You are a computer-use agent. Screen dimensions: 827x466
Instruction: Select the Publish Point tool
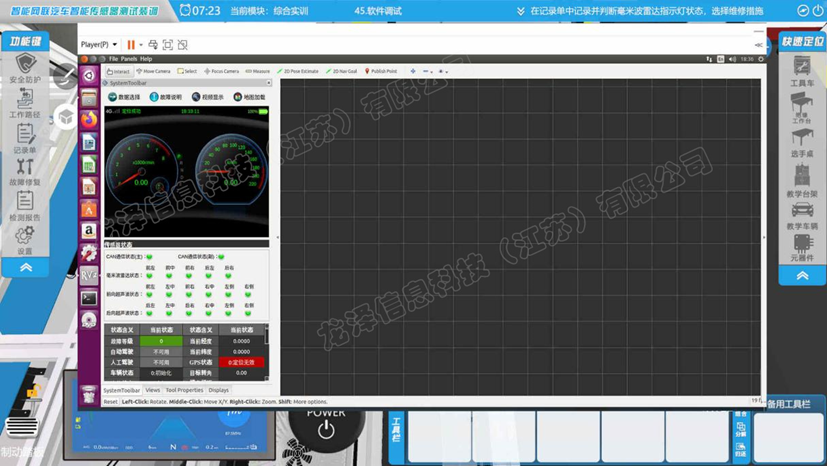point(381,71)
